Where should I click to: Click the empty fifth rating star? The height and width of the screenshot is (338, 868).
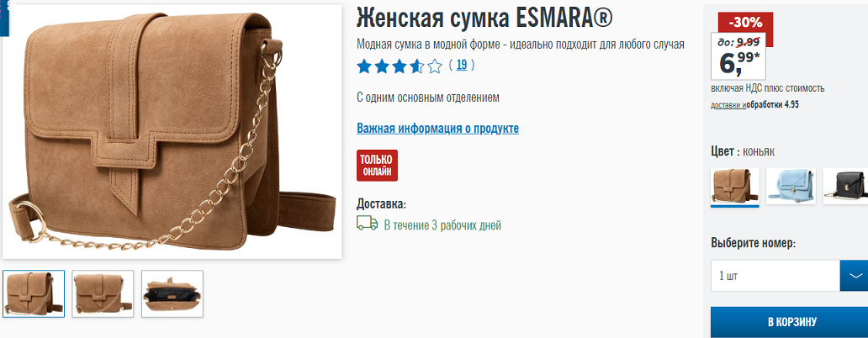click(x=435, y=66)
